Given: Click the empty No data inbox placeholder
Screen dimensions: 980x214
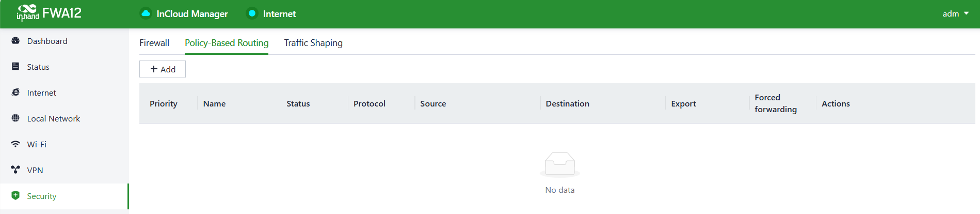Looking at the screenshot, I should [560, 165].
